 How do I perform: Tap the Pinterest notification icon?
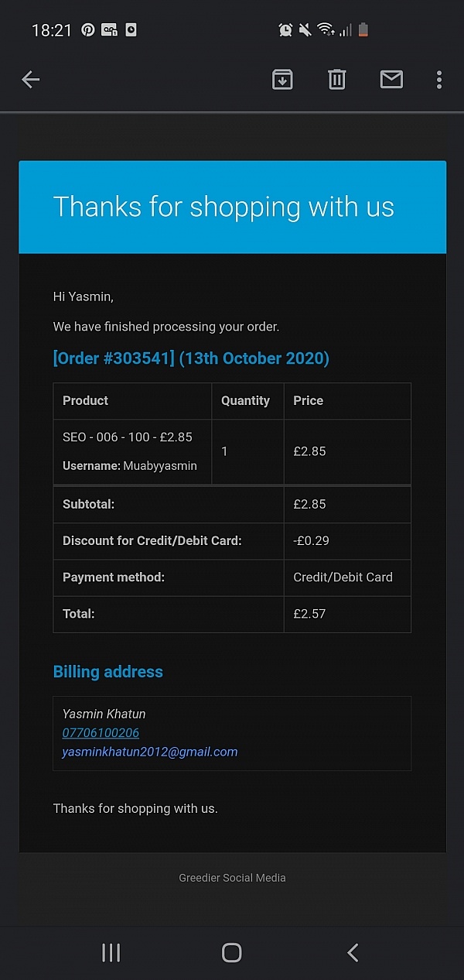[x=88, y=30]
